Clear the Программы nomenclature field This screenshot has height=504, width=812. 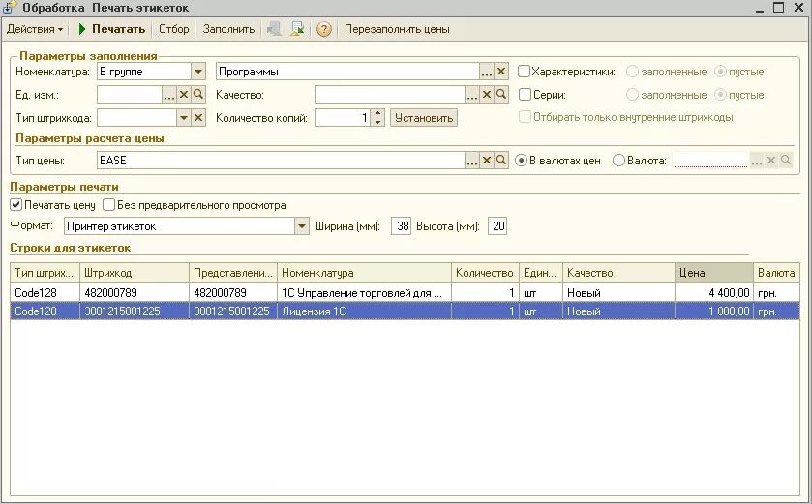pyautogui.click(x=500, y=72)
